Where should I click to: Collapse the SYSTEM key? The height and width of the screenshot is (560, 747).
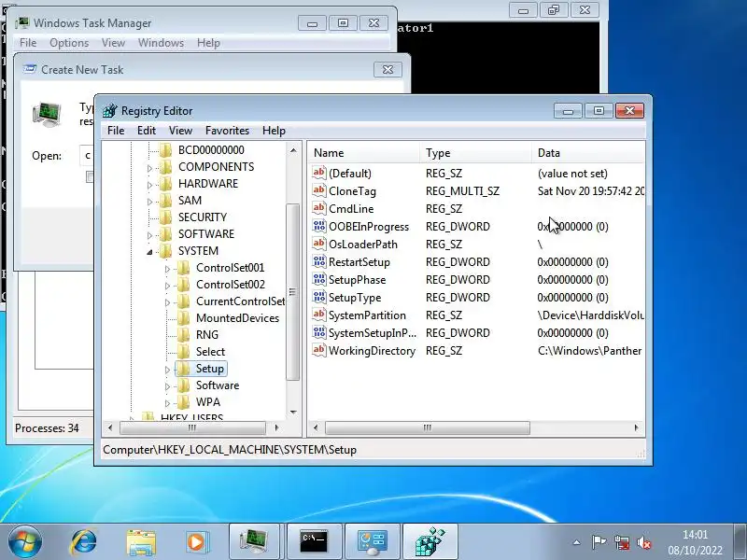(x=149, y=252)
